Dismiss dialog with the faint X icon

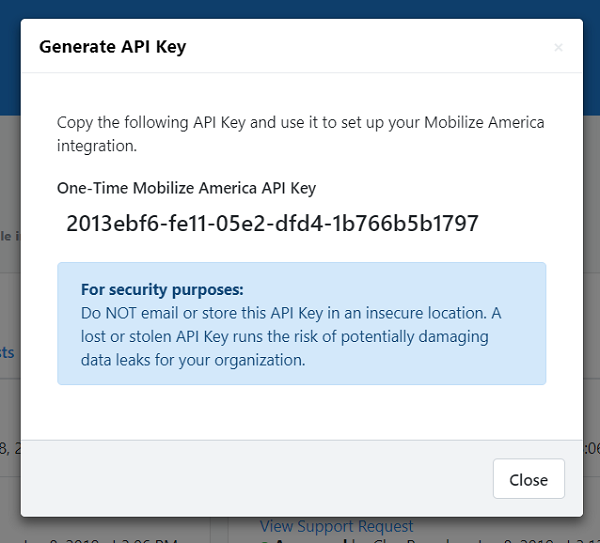click(x=558, y=47)
